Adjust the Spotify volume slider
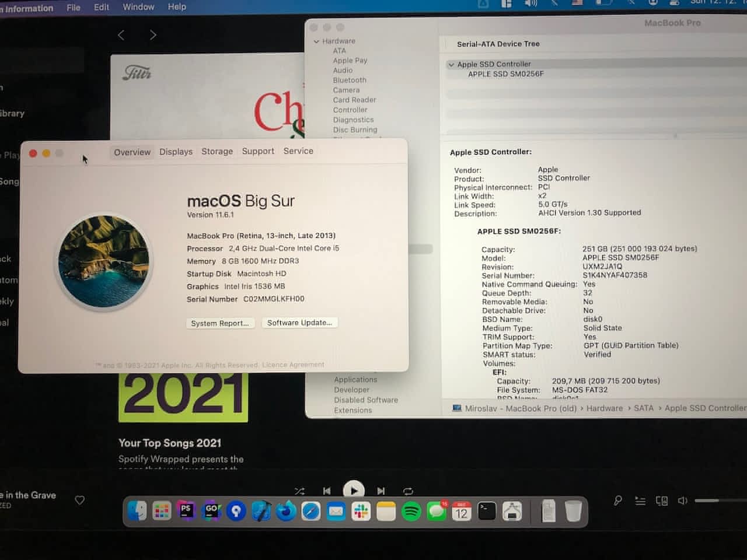This screenshot has width=747, height=560. pyautogui.click(x=721, y=501)
